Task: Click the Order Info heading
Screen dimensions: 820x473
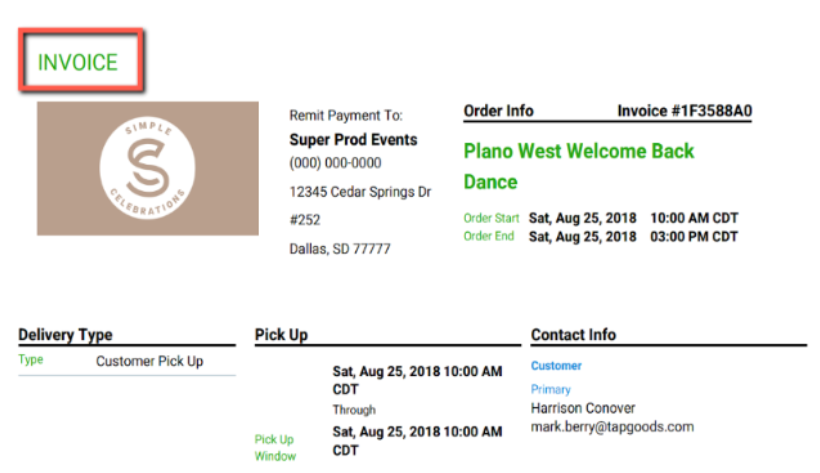Action: pyautogui.click(x=499, y=111)
